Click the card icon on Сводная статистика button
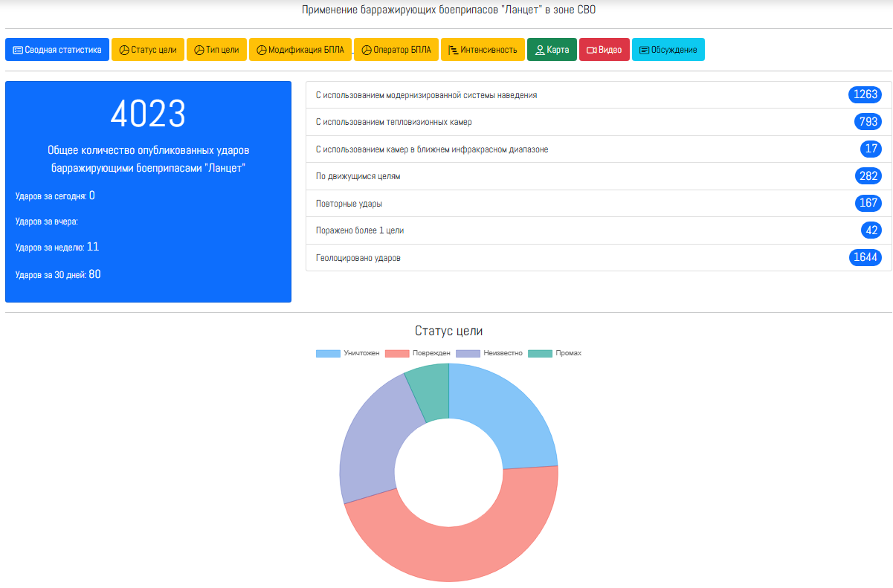This screenshot has height=588, width=893. point(18,50)
